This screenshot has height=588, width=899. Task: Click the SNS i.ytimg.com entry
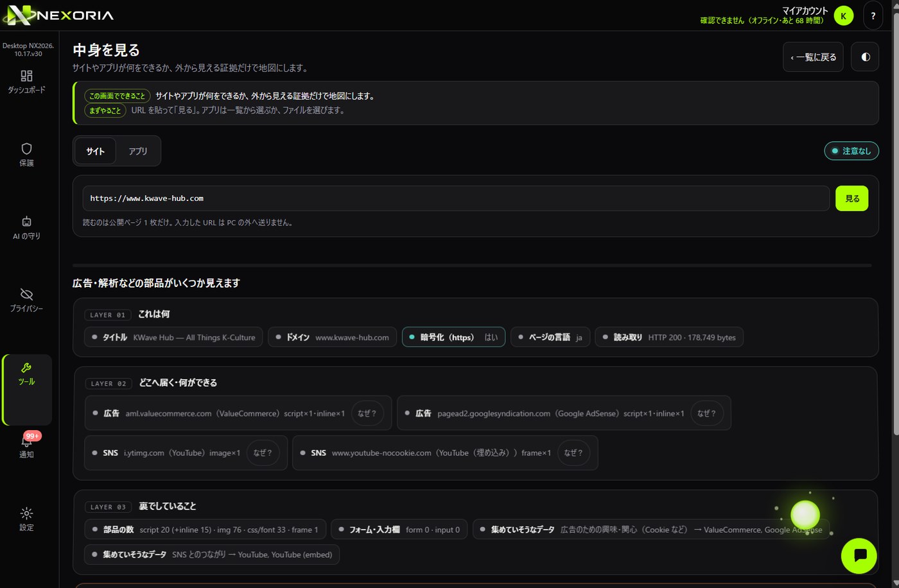186,453
